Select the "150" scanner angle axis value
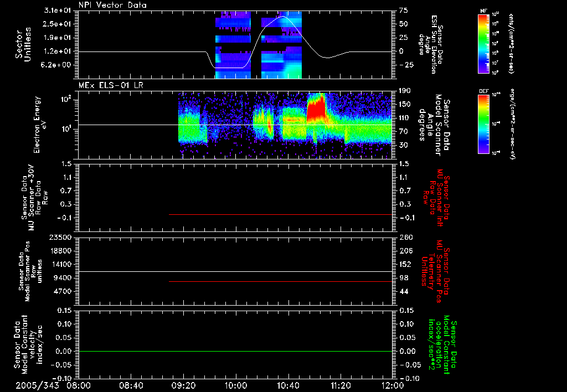Viewport: 567px width, 392px height. click(405, 105)
